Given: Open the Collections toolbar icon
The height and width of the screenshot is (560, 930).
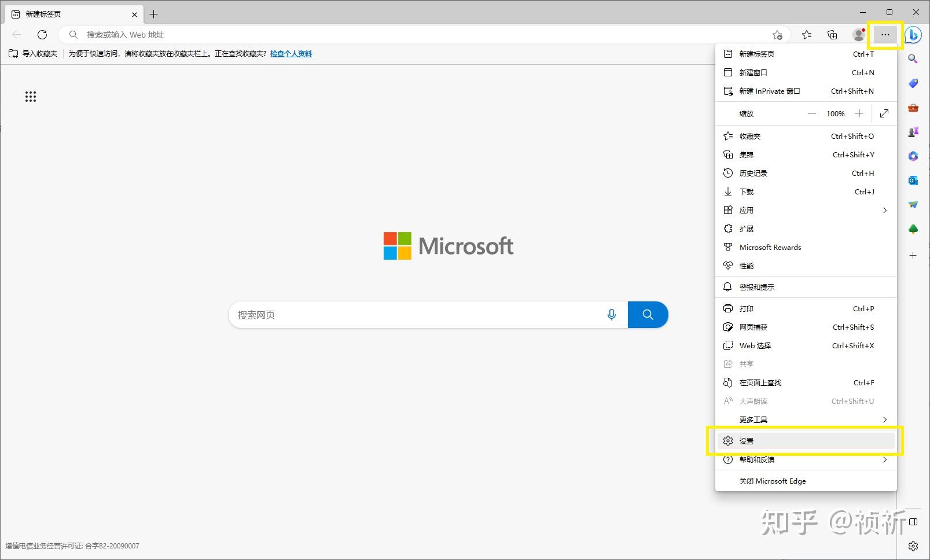Looking at the screenshot, I should [832, 35].
